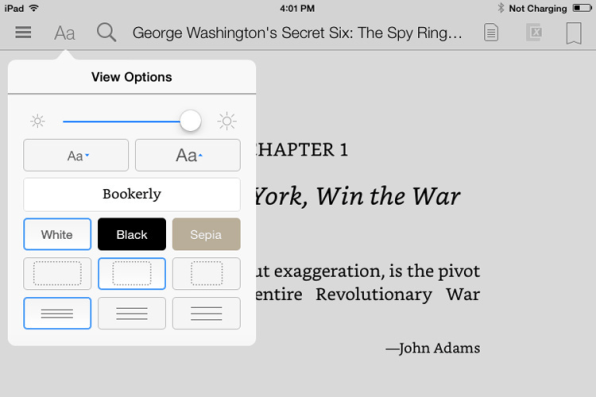Choose the Sepia page color
The height and width of the screenshot is (397, 596).
coord(206,234)
